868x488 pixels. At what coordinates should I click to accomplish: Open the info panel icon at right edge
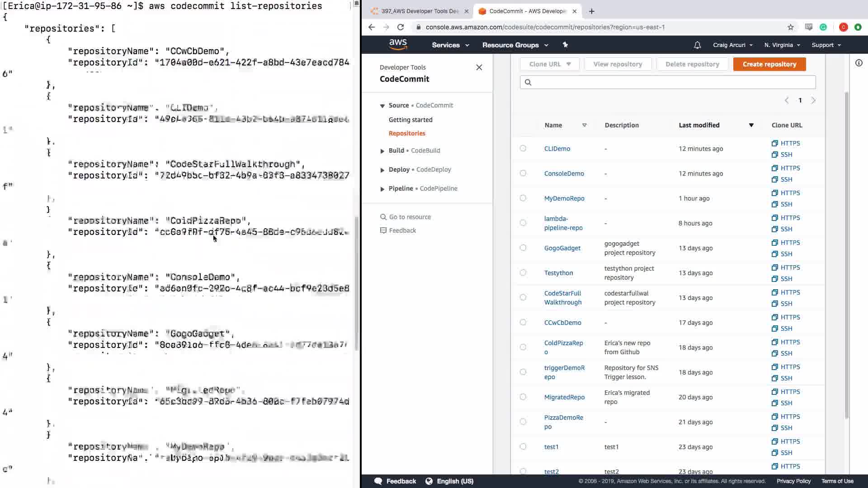859,63
